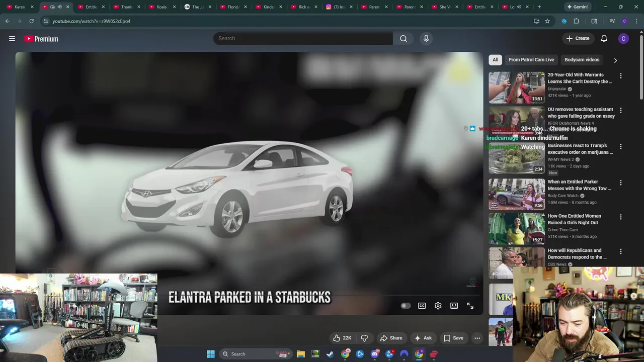View site information icon in address bar
This screenshot has height=362, width=644.
[46, 21]
